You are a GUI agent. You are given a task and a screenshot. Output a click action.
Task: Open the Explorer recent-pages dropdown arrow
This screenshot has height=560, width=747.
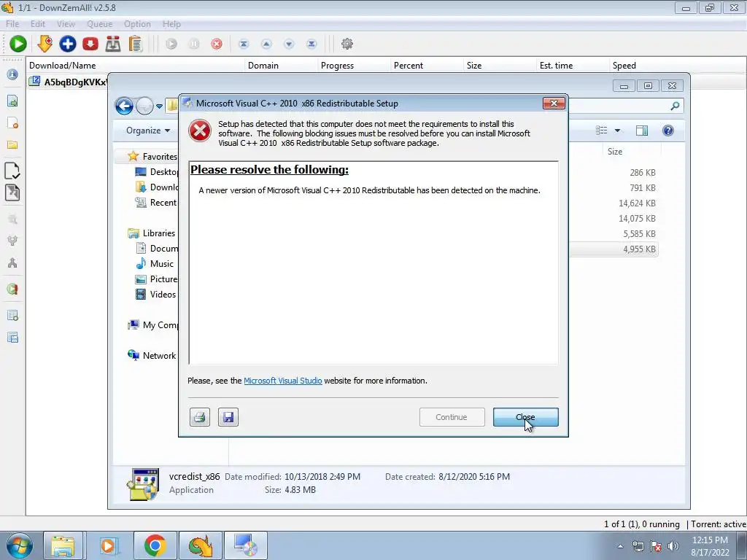tap(159, 106)
